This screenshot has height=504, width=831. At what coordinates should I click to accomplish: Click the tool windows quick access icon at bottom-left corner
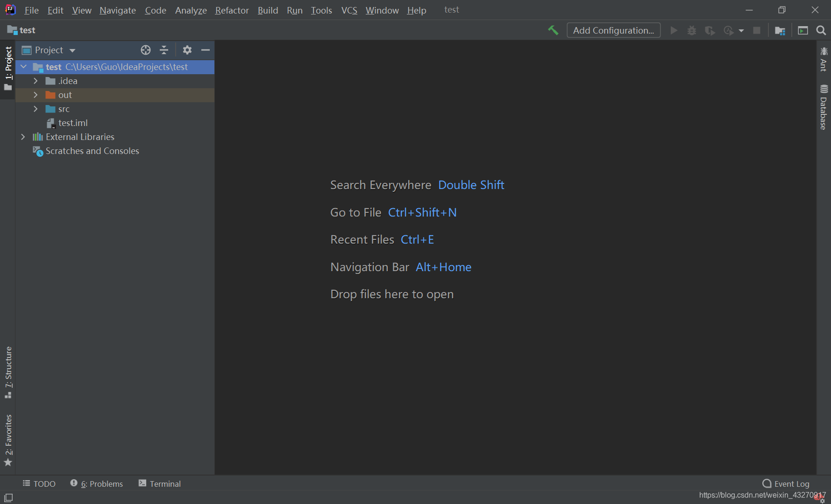click(x=8, y=497)
